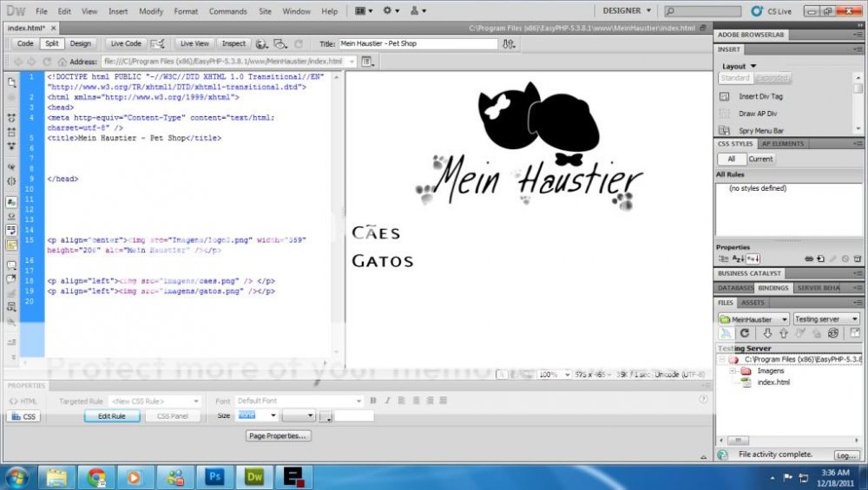
Task: Click the Insert Div Tag icon
Action: (x=724, y=96)
